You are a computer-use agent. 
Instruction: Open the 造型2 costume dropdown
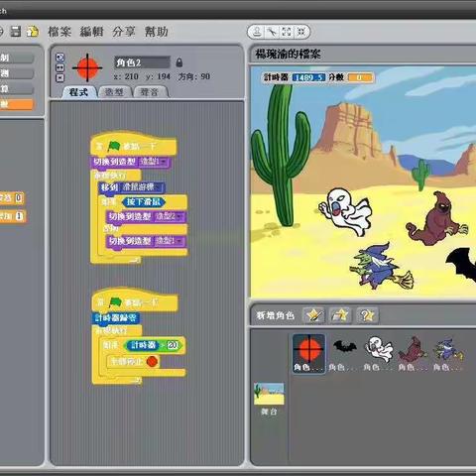pyautogui.click(x=170, y=217)
